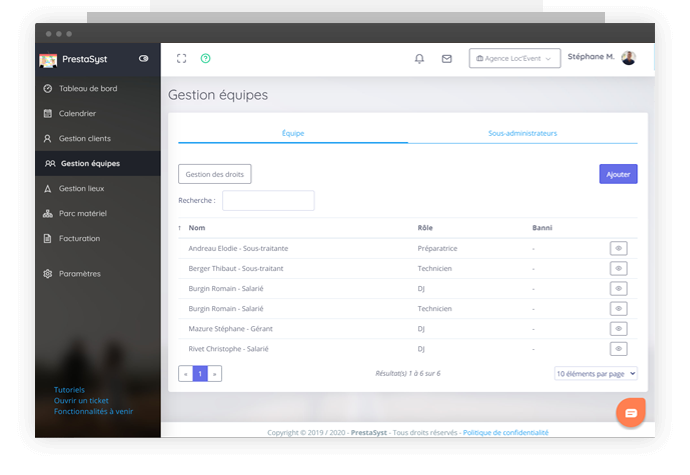Sort the table by Nom column
The height and width of the screenshot is (475, 690).
coord(197,228)
